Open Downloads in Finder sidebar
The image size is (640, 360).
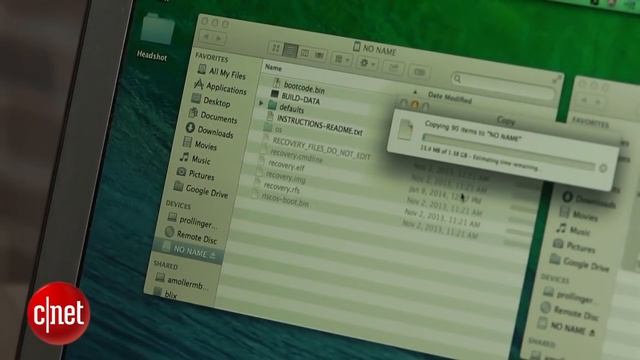click(x=209, y=131)
